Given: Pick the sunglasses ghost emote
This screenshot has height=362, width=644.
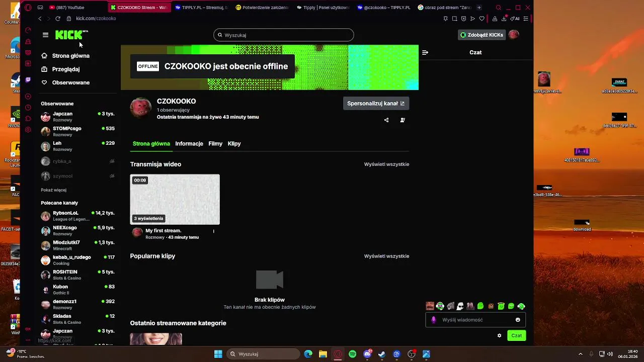Looking at the screenshot, I should pyautogui.click(x=460, y=306).
